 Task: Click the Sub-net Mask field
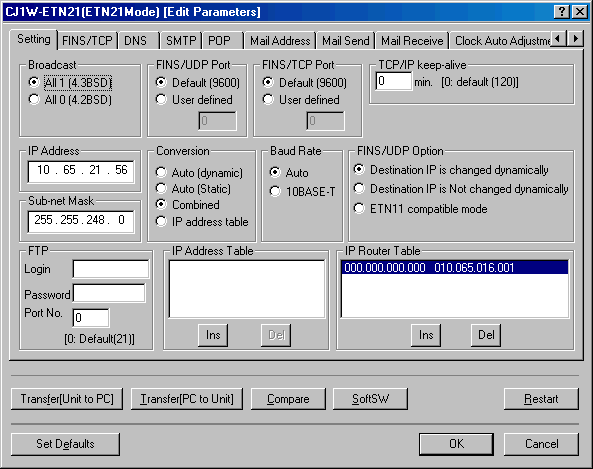pos(81,221)
